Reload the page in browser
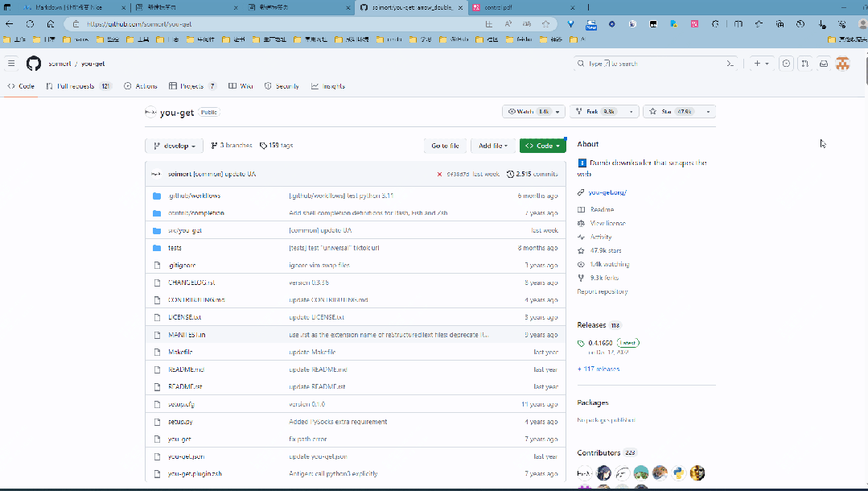Viewport: 868px width, 491px height. (x=30, y=24)
